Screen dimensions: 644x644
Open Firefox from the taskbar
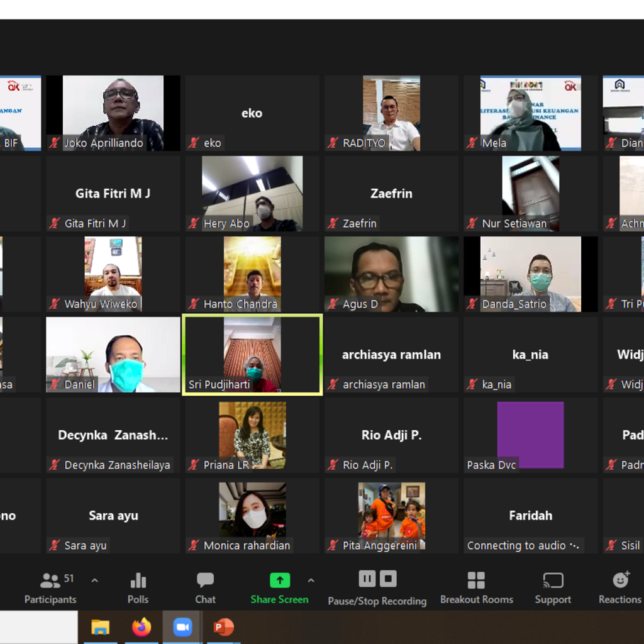point(142,627)
